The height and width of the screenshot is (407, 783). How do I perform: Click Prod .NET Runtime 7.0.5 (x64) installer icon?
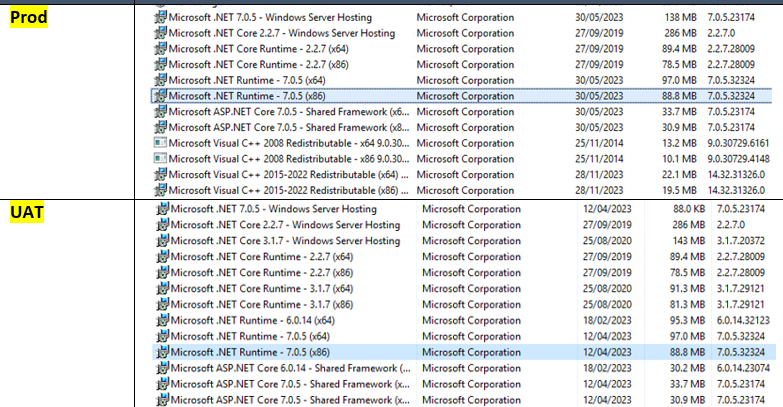point(160,80)
